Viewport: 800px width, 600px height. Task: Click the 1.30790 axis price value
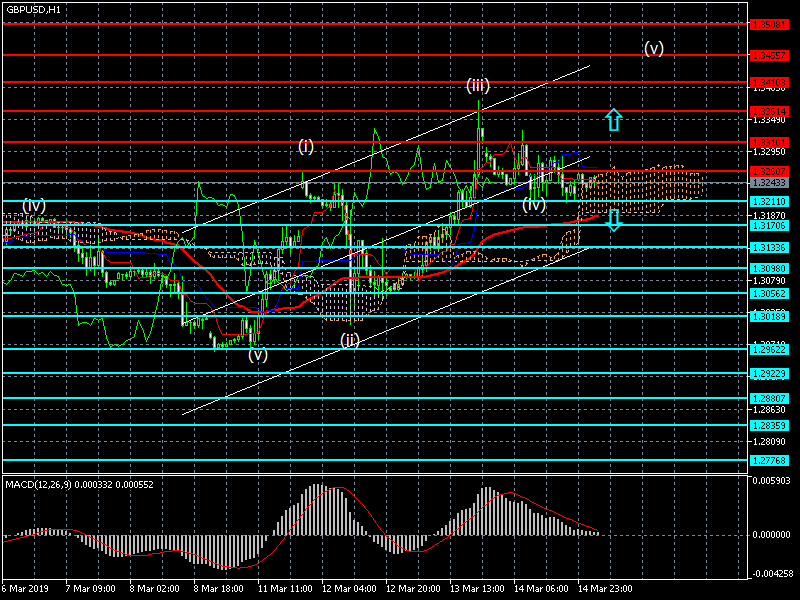coord(769,280)
